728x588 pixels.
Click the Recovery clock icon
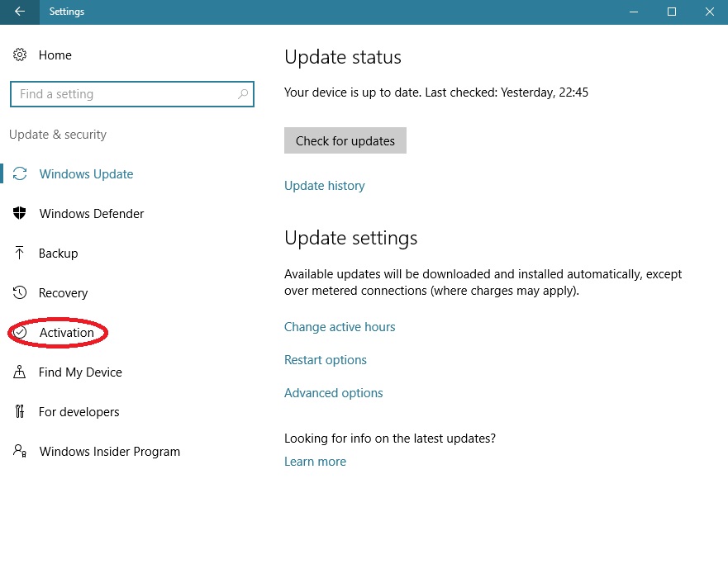[20, 292]
